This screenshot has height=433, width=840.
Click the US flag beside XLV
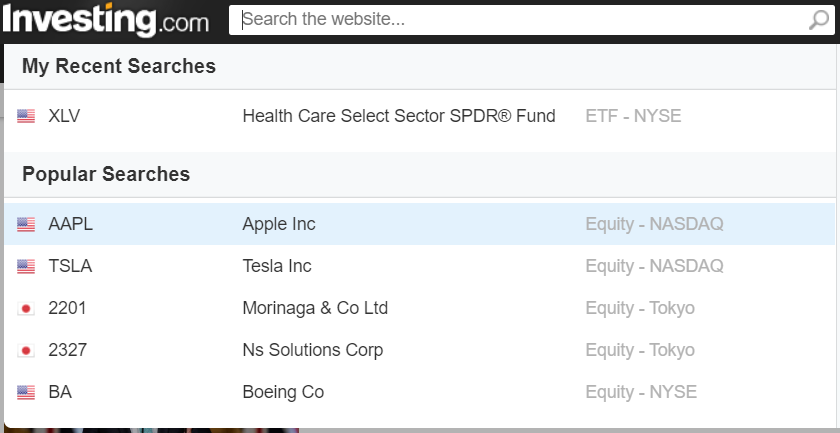26,116
